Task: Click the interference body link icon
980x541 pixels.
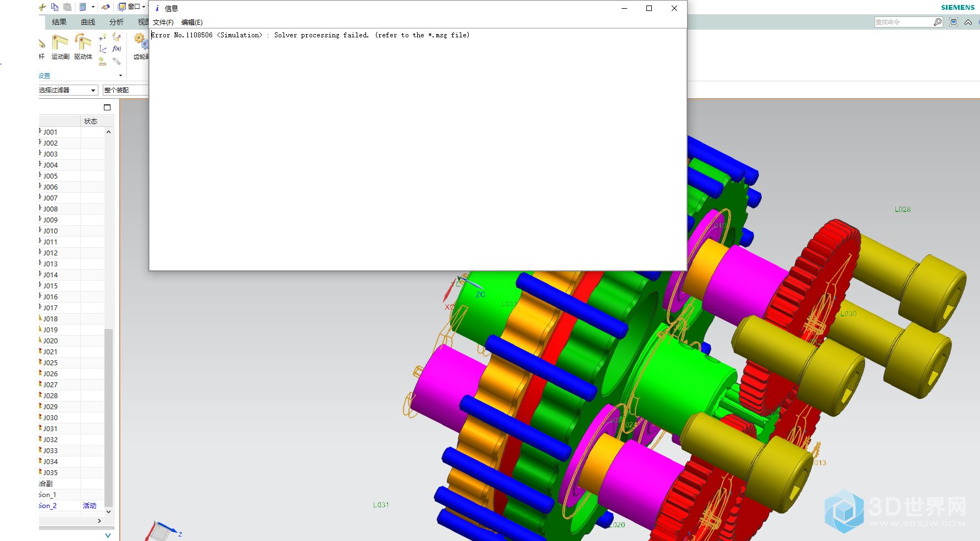Action: click(x=117, y=37)
